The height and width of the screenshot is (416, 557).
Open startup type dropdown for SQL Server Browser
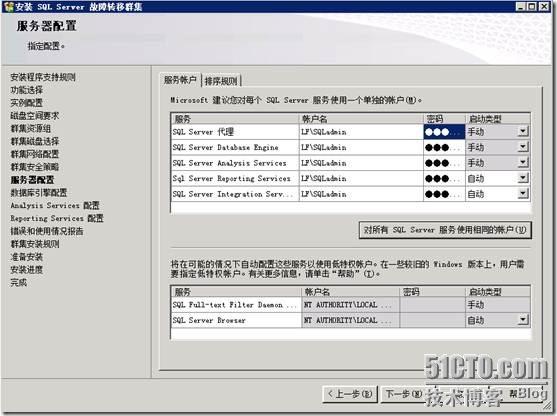coord(522,320)
